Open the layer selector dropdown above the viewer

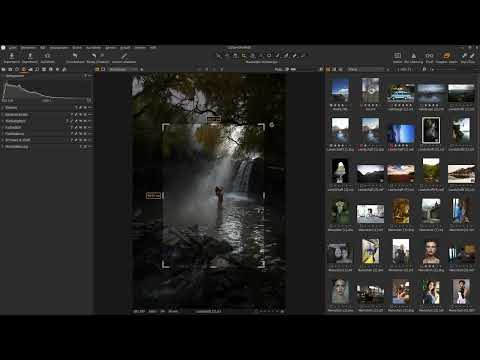click(123, 69)
